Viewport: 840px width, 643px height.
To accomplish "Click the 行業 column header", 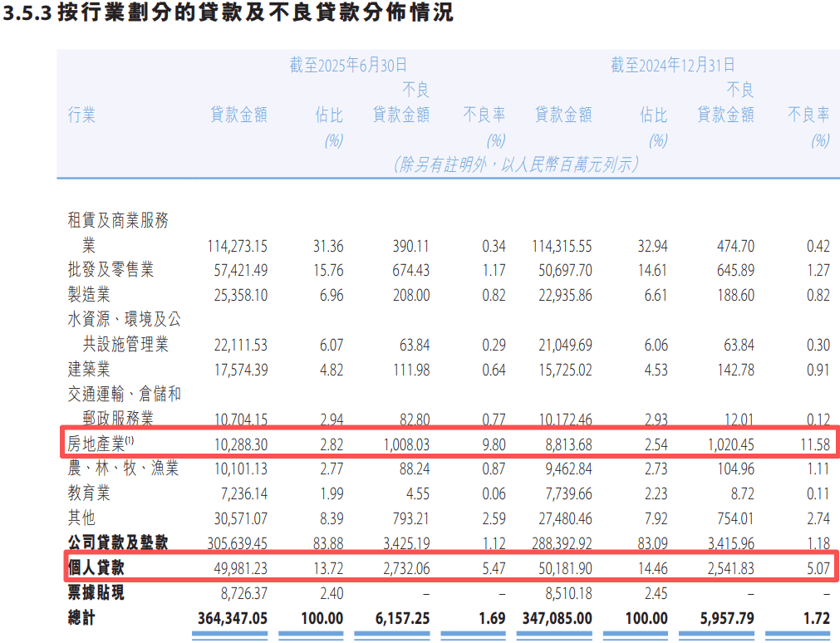I will click(81, 115).
